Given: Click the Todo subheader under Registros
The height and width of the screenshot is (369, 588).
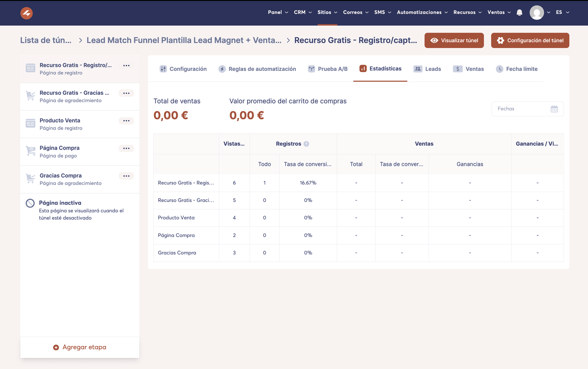Looking at the screenshot, I should 265,164.
